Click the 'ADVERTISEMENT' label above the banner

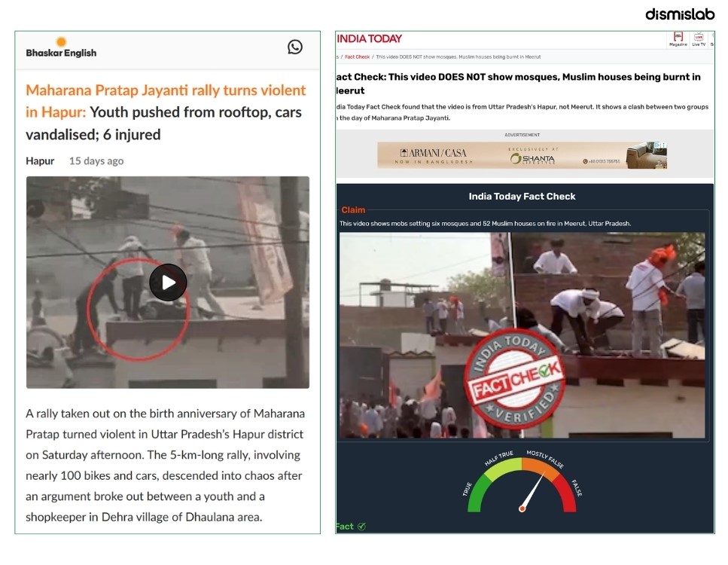pyautogui.click(x=522, y=135)
